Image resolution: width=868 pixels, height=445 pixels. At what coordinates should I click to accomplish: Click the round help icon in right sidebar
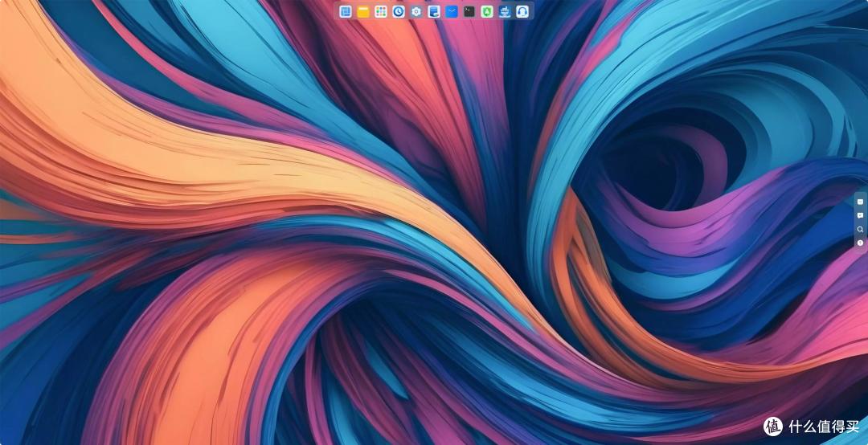click(860, 243)
